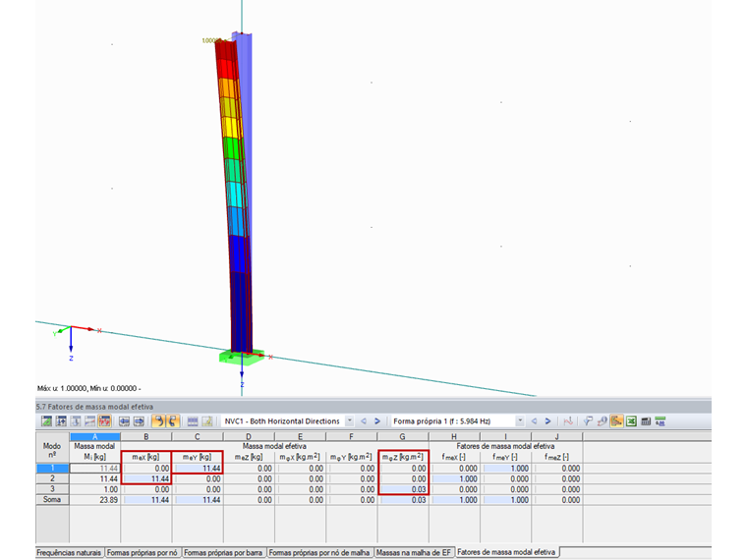Click the fmeZ [-] column title
747x560 pixels.
556,457
